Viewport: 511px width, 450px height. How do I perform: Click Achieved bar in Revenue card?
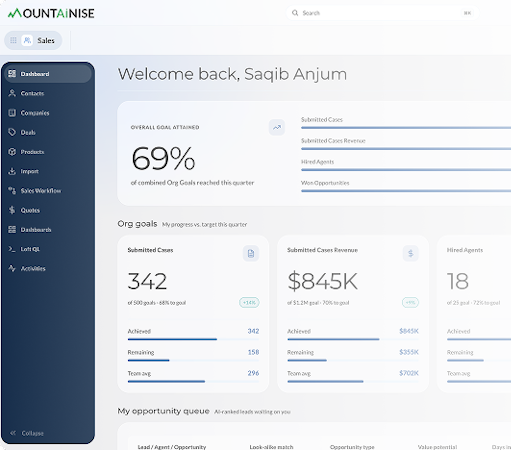(353, 339)
